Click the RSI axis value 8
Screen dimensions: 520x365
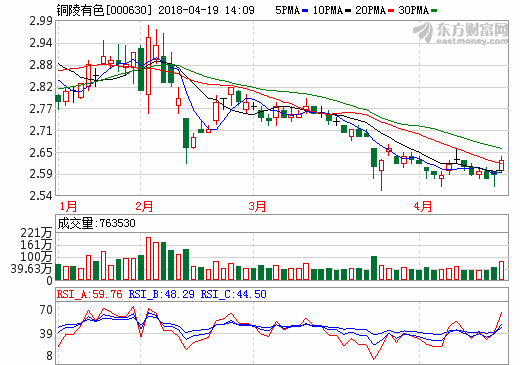[49, 356]
